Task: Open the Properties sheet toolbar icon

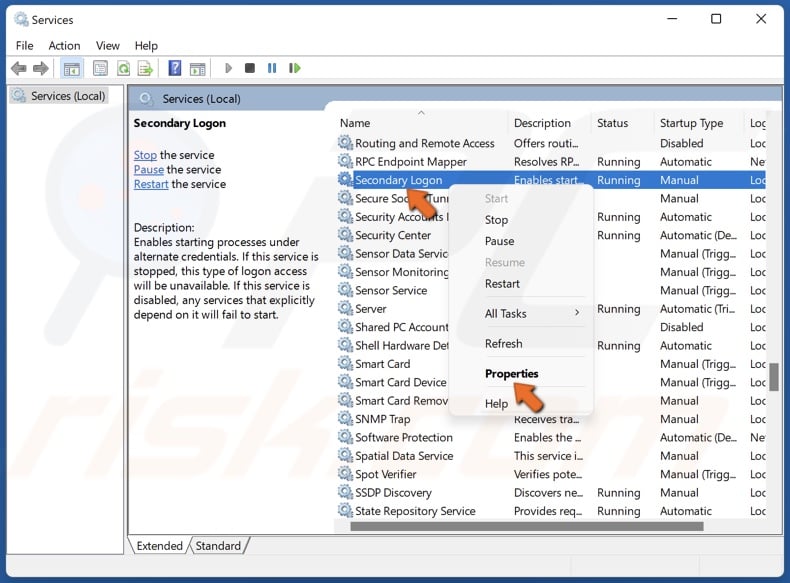Action: 100,68
